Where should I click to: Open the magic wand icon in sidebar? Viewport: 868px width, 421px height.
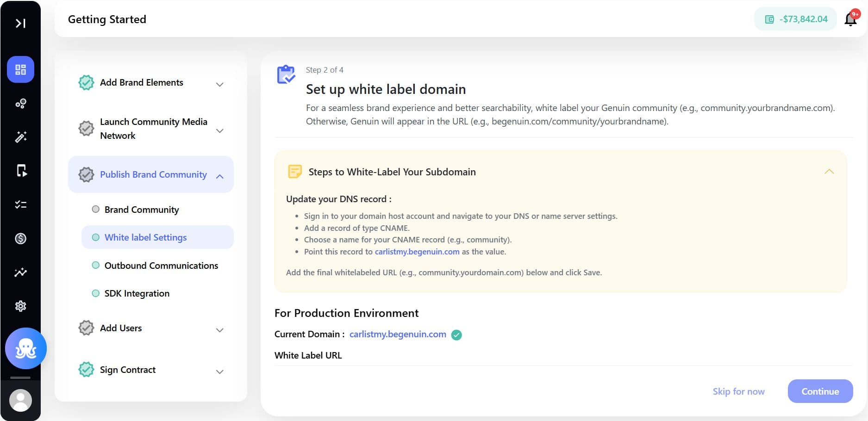pos(20,137)
